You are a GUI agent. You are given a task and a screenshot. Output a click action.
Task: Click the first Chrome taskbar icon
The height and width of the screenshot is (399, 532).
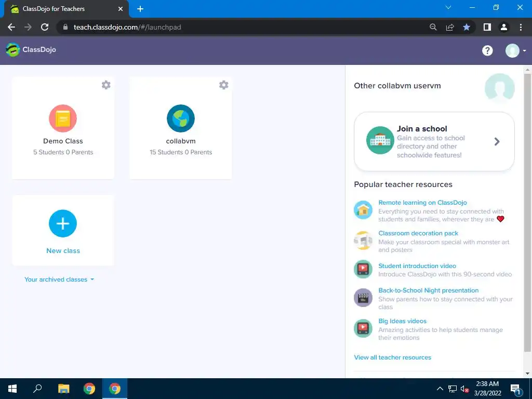[89, 389]
